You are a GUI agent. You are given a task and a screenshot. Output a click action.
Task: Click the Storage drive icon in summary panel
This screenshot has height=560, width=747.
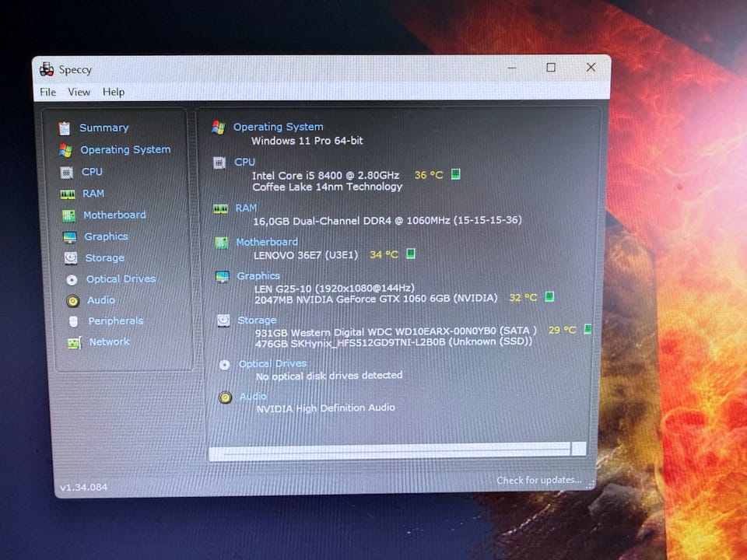(223, 320)
